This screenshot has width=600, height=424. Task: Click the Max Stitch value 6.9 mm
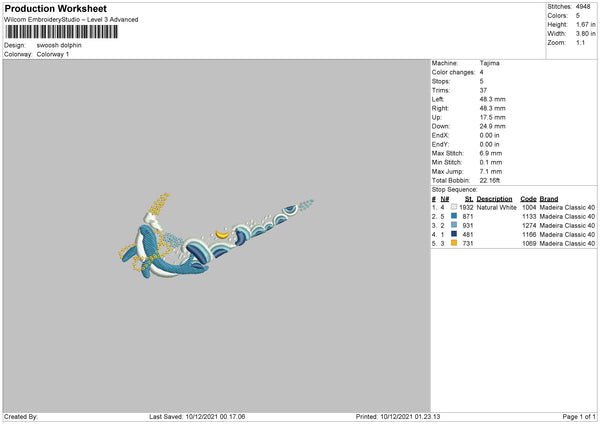tap(491, 153)
